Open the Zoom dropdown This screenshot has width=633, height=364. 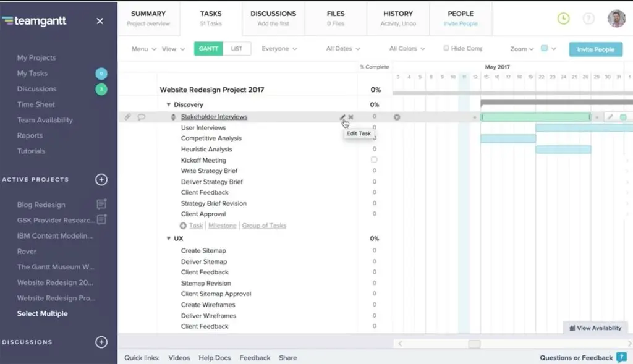(522, 49)
